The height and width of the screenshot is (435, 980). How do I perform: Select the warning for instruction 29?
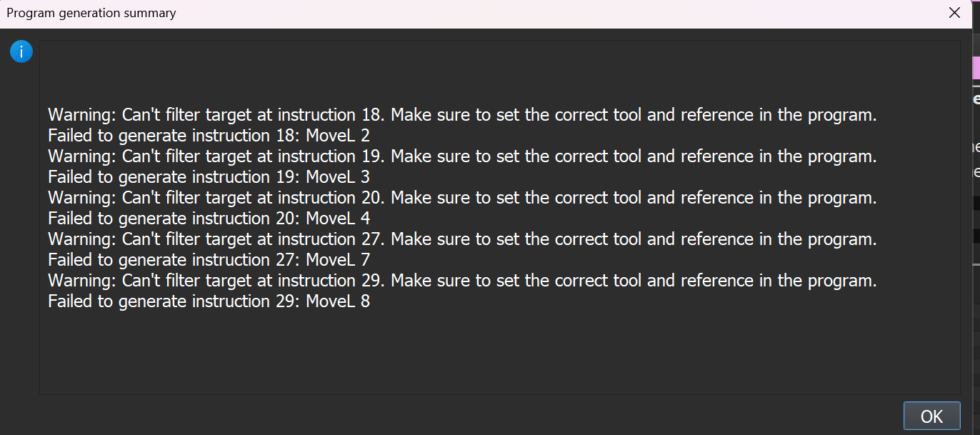pos(461,281)
